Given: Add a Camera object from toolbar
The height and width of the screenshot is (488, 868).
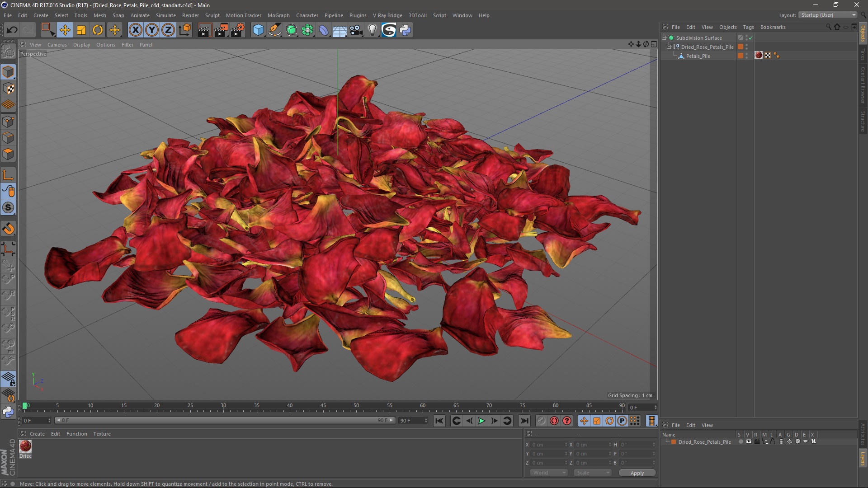Looking at the screenshot, I should click(356, 30).
